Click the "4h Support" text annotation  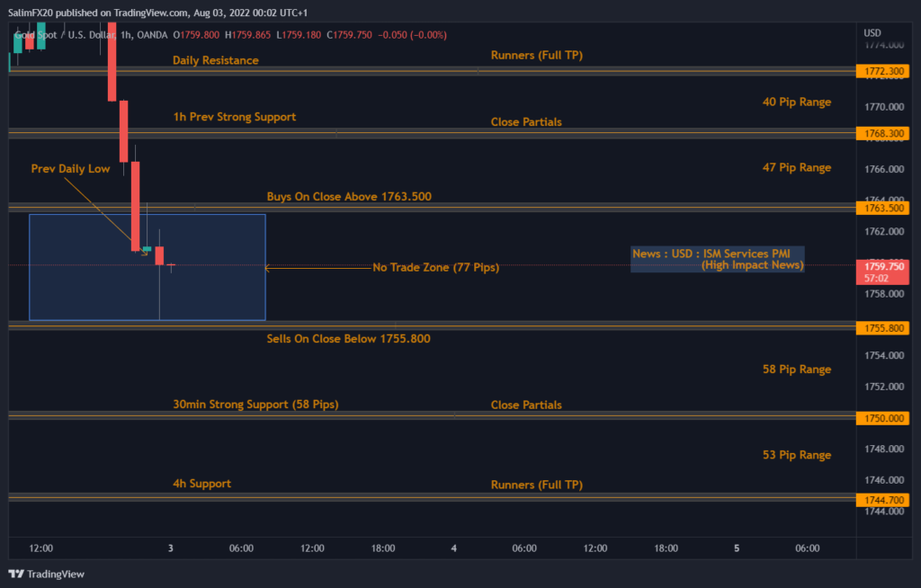(201, 484)
